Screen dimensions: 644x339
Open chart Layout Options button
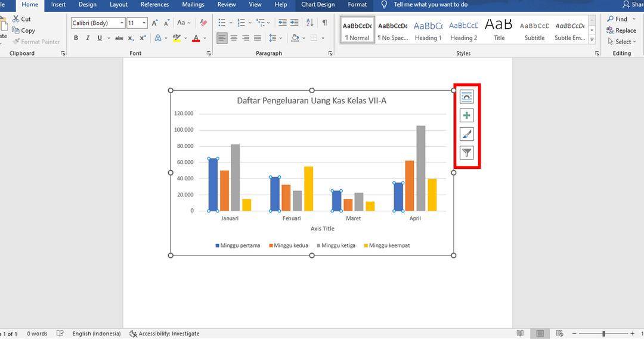click(x=466, y=97)
